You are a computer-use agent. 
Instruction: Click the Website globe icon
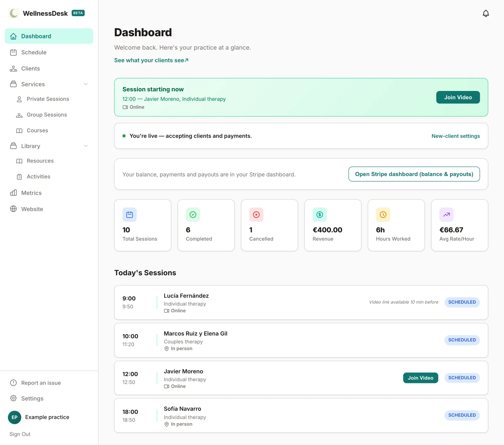[x=13, y=209]
